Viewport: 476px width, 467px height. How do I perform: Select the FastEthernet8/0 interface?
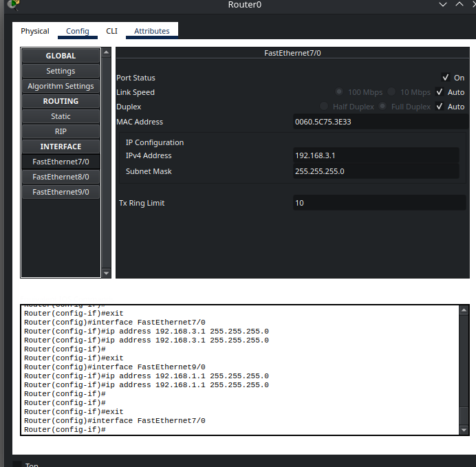coord(61,177)
